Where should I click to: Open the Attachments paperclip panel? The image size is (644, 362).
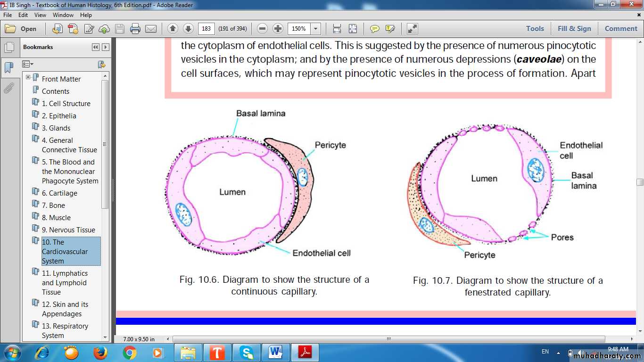pyautogui.click(x=8, y=88)
